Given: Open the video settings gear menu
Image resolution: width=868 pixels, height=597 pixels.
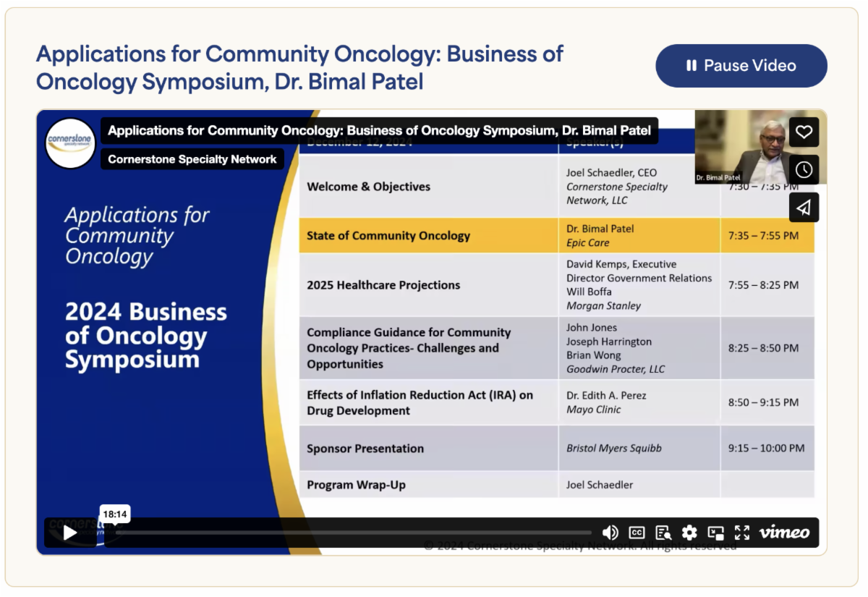Looking at the screenshot, I should (x=689, y=533).
